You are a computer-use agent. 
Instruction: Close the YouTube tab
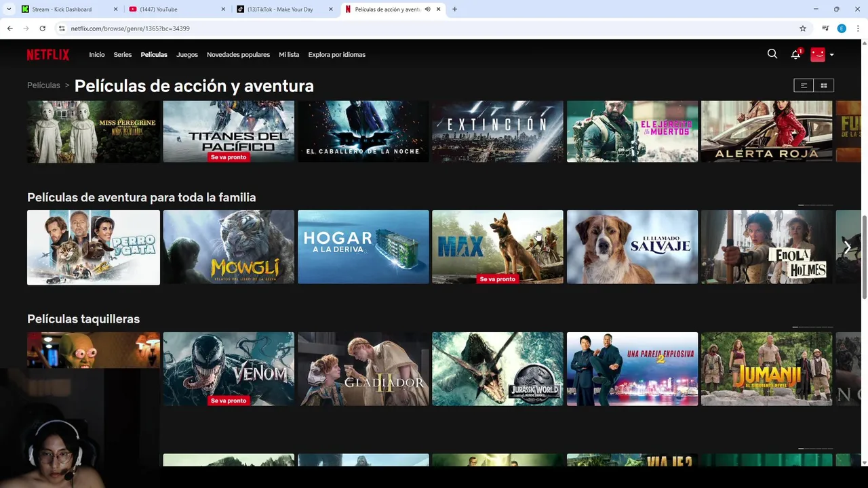click(223, 9)
